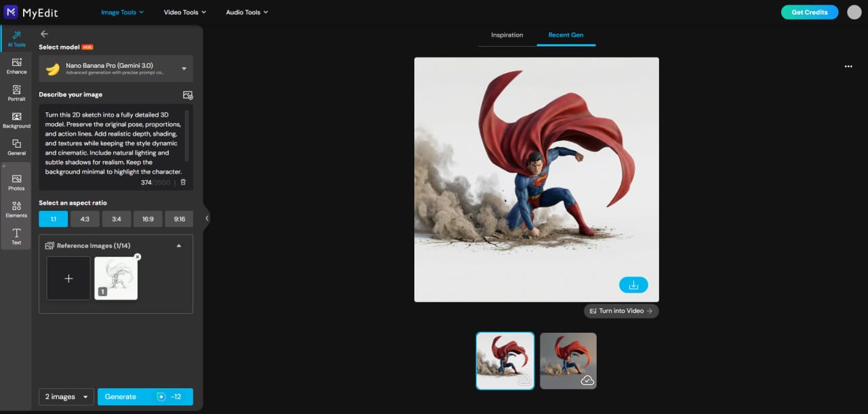Screen dimensions: 868x414
Task: Select the Photos panel icon
Action: pyautogui.click(x=16, y=182)
